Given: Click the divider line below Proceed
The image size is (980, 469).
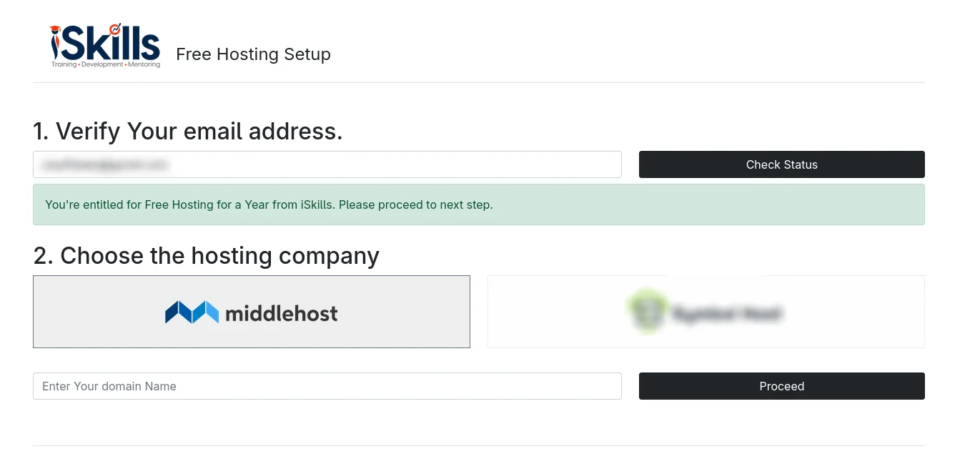Looking at the screenshot, I should pyautogui.click(x=478, y=446).
